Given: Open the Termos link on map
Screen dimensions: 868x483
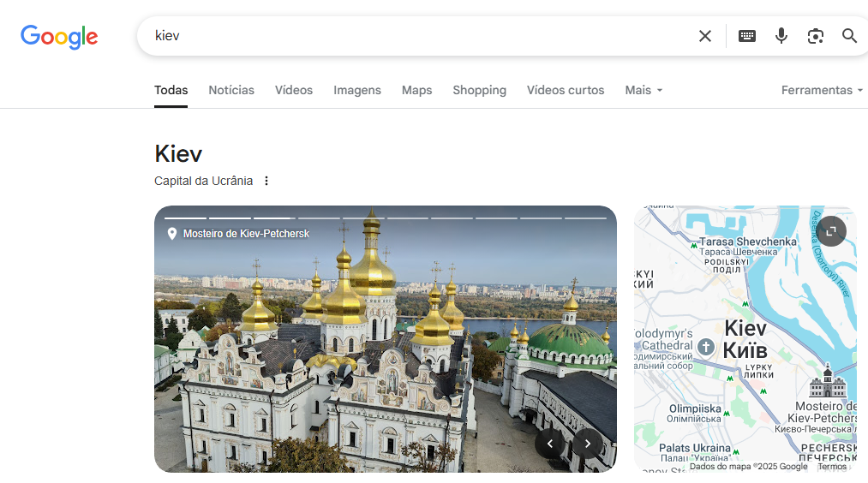Looking at the screenshot, I should (832, 467).
